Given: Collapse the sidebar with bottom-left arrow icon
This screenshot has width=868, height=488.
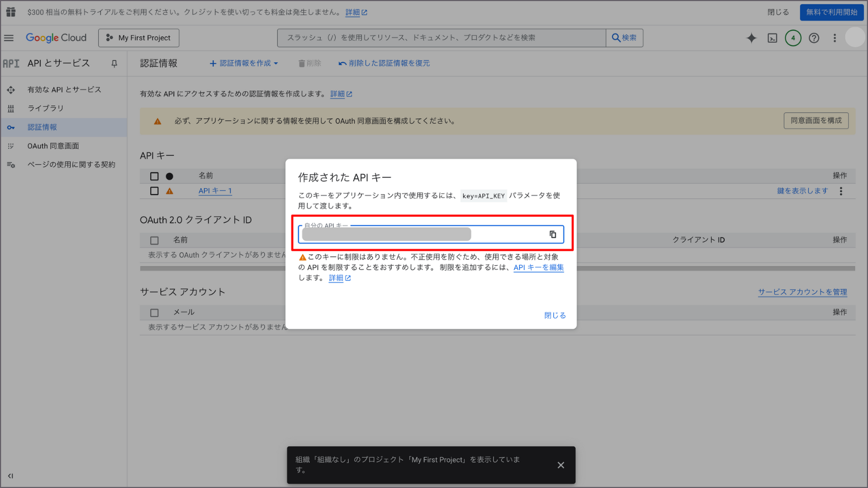Looking at the screenshot, I should click(10, 476).
